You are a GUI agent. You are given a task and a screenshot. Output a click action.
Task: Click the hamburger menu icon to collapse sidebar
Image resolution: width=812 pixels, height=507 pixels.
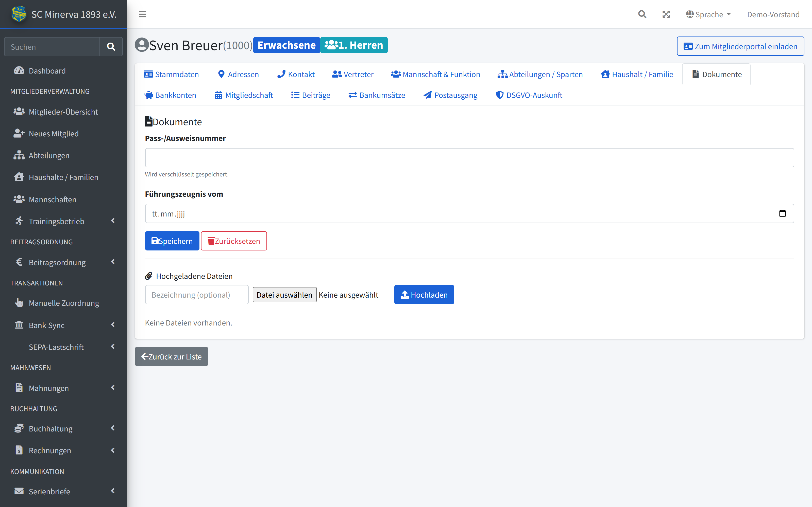click(142, 14)
